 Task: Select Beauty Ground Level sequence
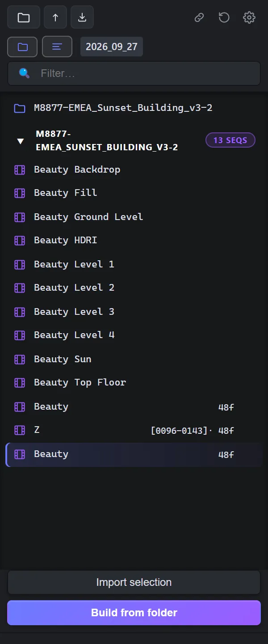pos(134,217)
